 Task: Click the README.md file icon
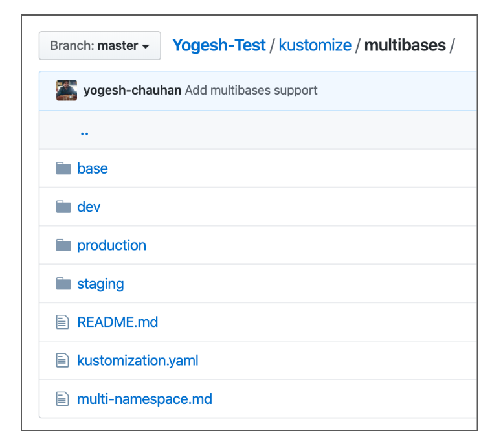pos(62,322)
